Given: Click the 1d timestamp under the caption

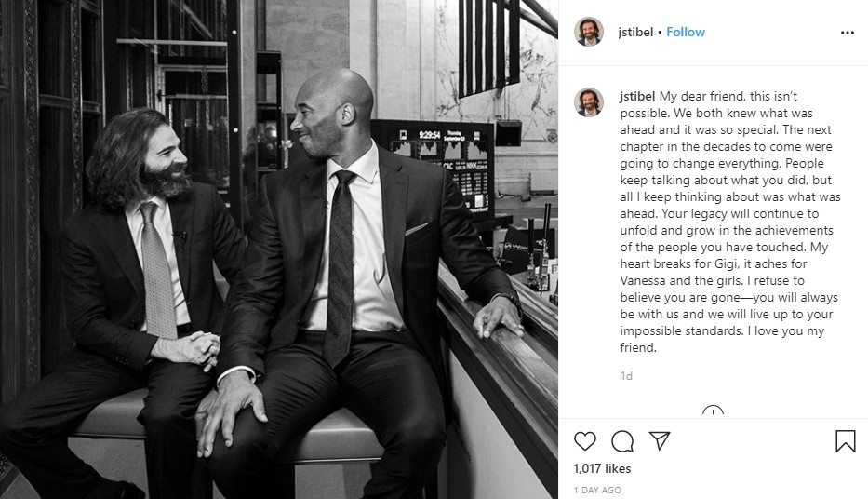Looking at the screenshot, I should (626, 376).
